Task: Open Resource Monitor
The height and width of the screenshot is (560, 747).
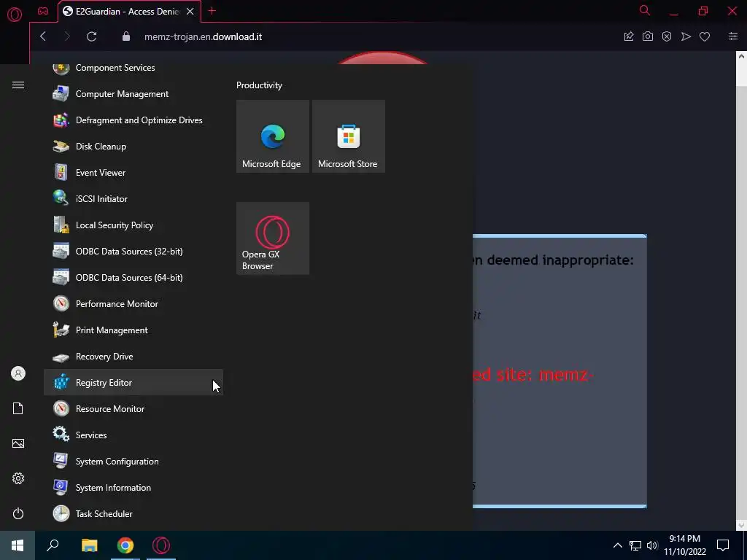Action: [133, 408]
